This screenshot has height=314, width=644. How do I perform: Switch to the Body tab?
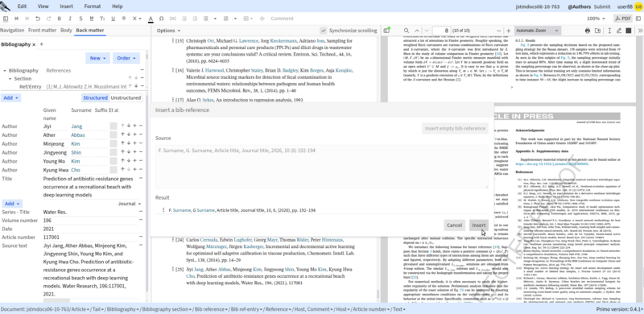[x=66, y=31]
